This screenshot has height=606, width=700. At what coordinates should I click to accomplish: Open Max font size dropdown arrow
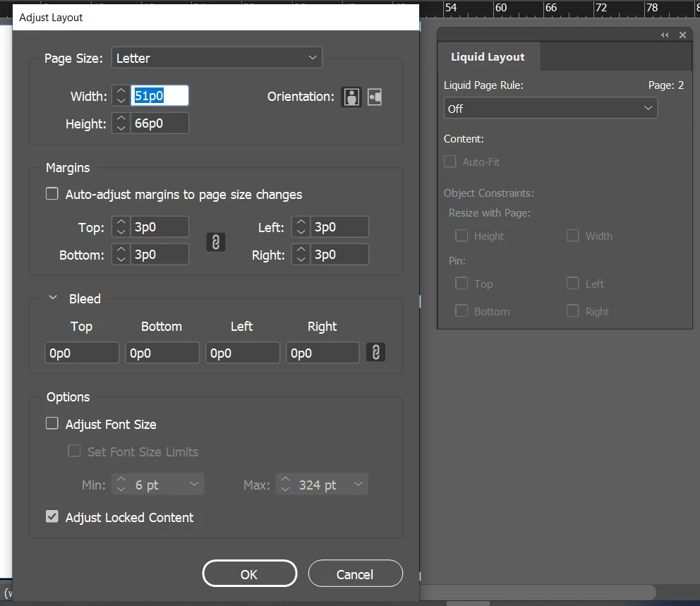pyautogui.click(x=358, y=484)
